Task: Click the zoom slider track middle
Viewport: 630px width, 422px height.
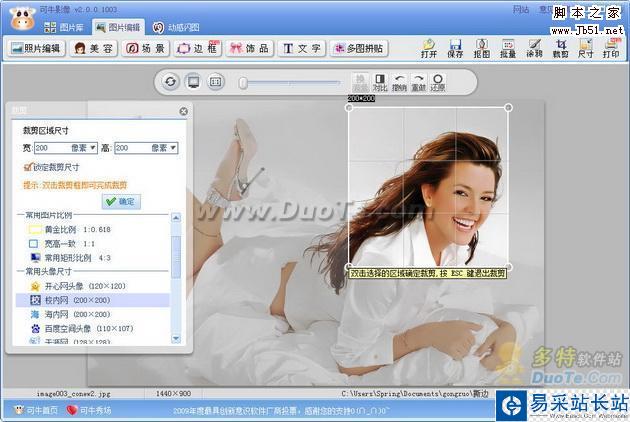Action: coord(293,83)
